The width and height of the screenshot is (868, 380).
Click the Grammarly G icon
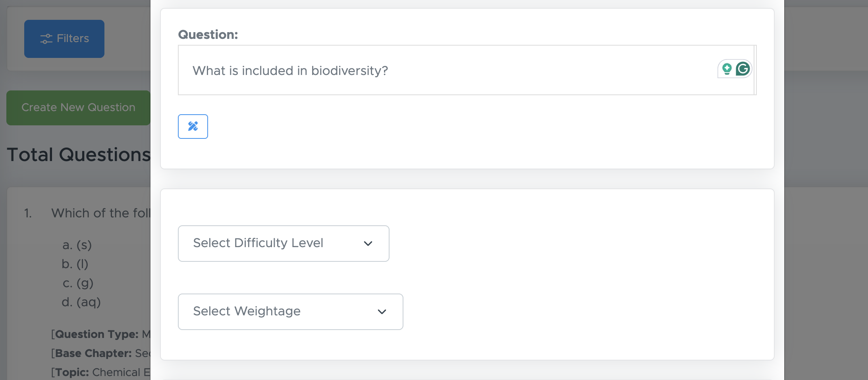click(x=743, y=69)
